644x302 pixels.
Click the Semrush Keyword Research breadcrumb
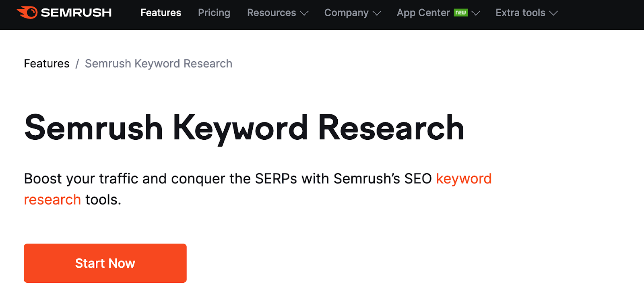coord(159,64)
